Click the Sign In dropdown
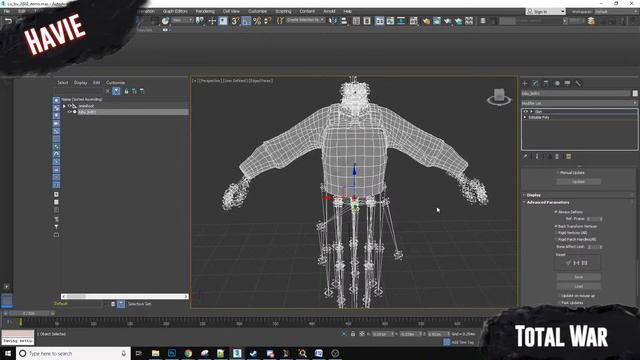640x360 pixels. 545,11
